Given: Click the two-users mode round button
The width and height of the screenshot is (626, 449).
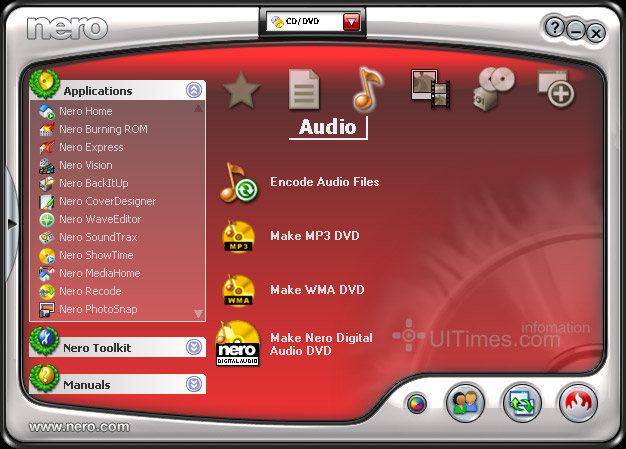Looking at the screenshot, I should click(466, 402).
